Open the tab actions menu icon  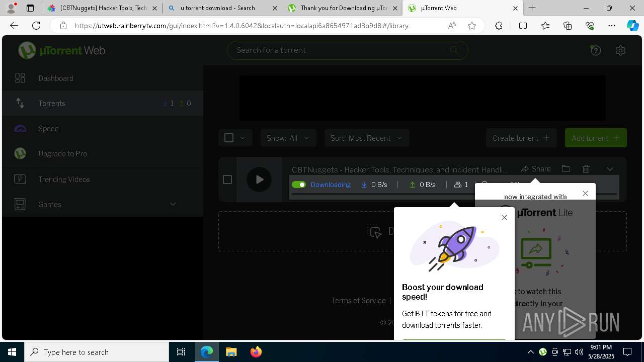(x=30, y=8)
